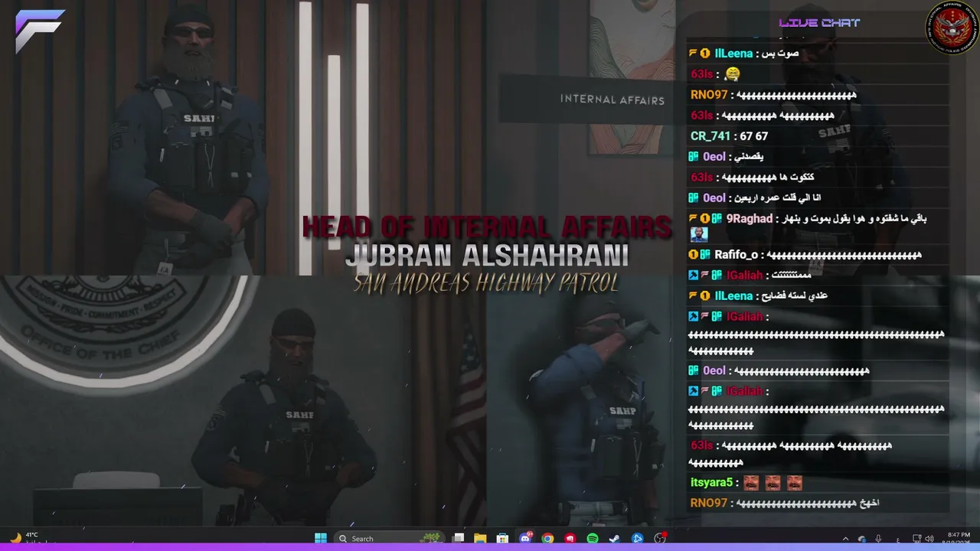Click the blue icon right of Steam
The width and height of the screenshot is (980, 551).
pyautogui.click(x=637, y=539)
